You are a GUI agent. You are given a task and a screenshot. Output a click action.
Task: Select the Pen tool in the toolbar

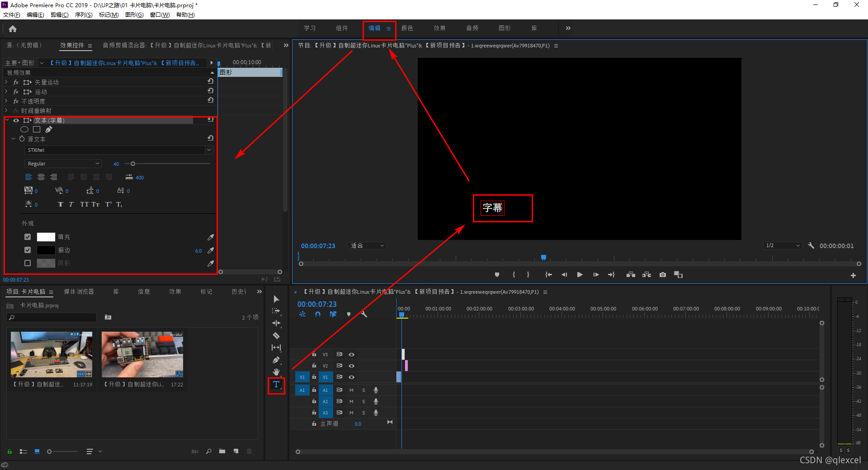(x=276, y=360)
